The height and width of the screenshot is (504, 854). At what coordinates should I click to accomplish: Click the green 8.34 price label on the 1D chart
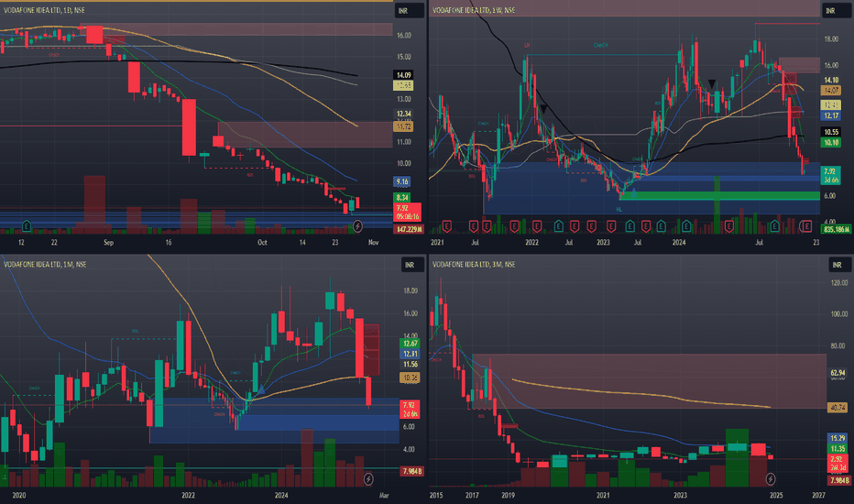coord(402,197)
